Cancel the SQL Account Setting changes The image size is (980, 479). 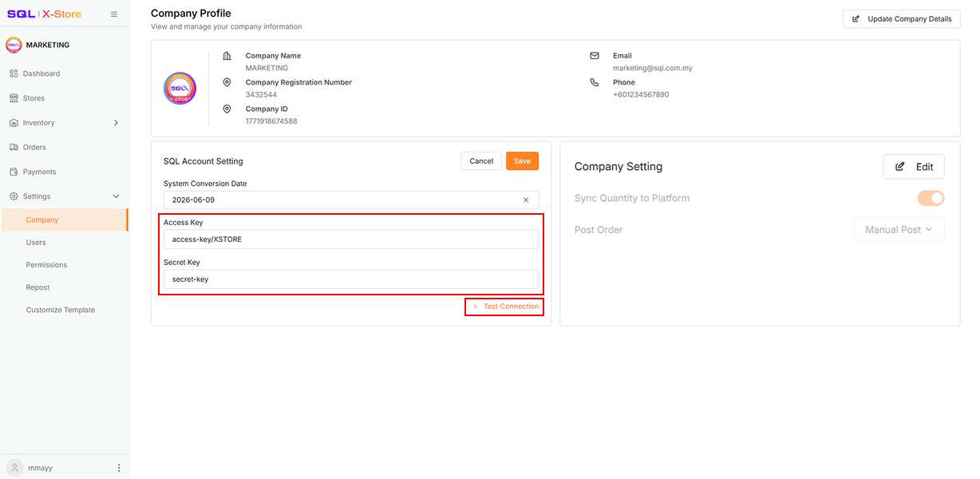click(x=481, y=161)
